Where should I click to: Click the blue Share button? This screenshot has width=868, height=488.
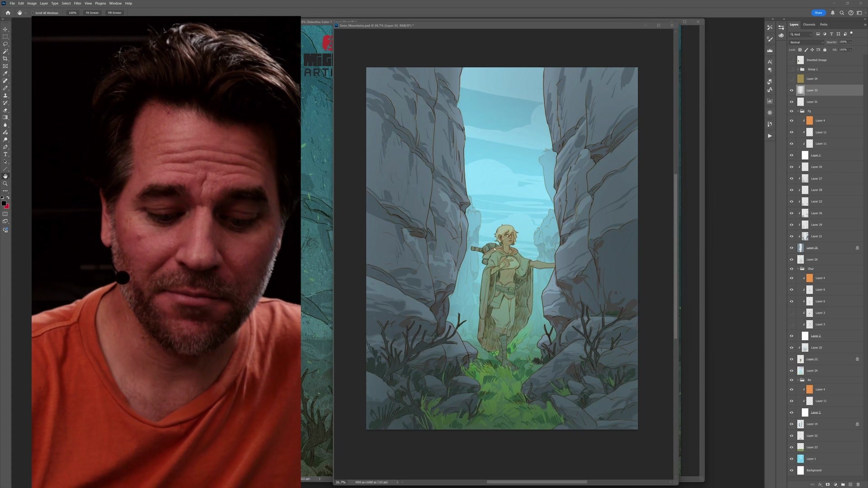(x=818, y=13)
